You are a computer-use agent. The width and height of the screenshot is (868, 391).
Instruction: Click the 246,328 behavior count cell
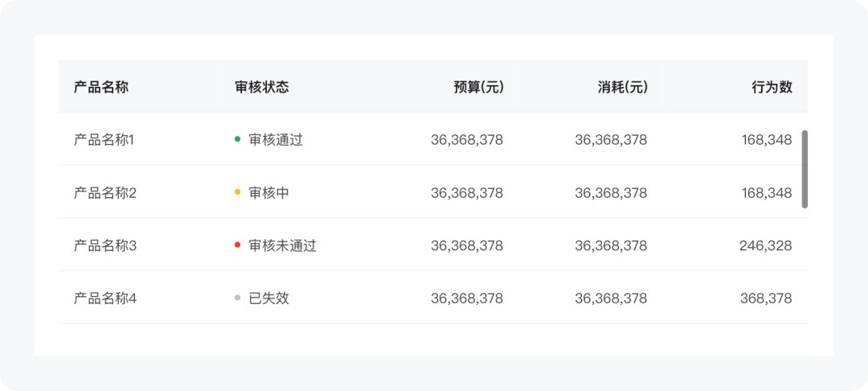point(766,245)
